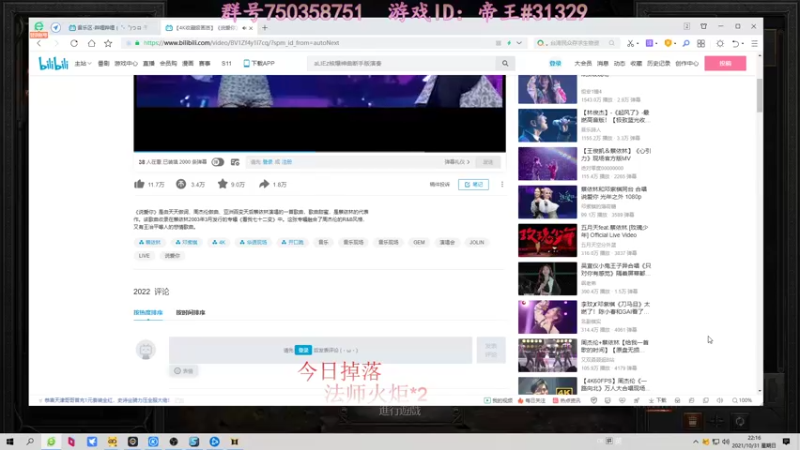800x450 pixels.
Task: Open Windows taskbar search
Action: [30, 441]
